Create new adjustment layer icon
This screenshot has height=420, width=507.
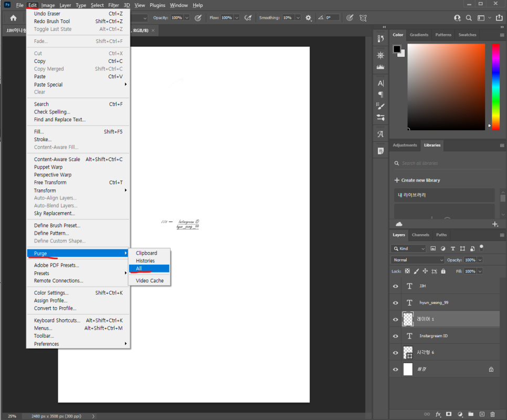tap(460, 414)
